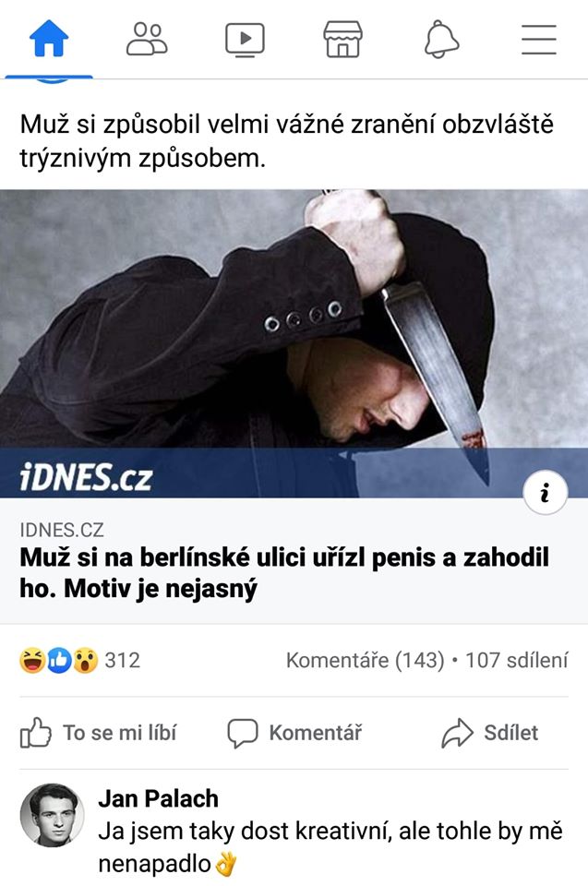Click the laughing reaction emoji icon
The height and width of the screenshot is (886, 588).
click(x=32, y=660)
